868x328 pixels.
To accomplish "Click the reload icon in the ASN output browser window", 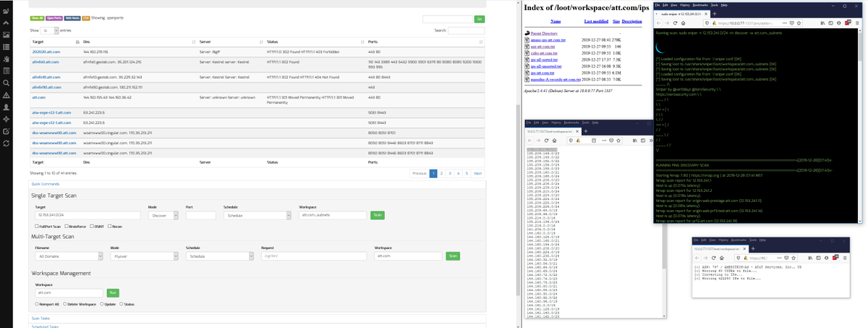I will pyautogui.click(x=714, y=258).
